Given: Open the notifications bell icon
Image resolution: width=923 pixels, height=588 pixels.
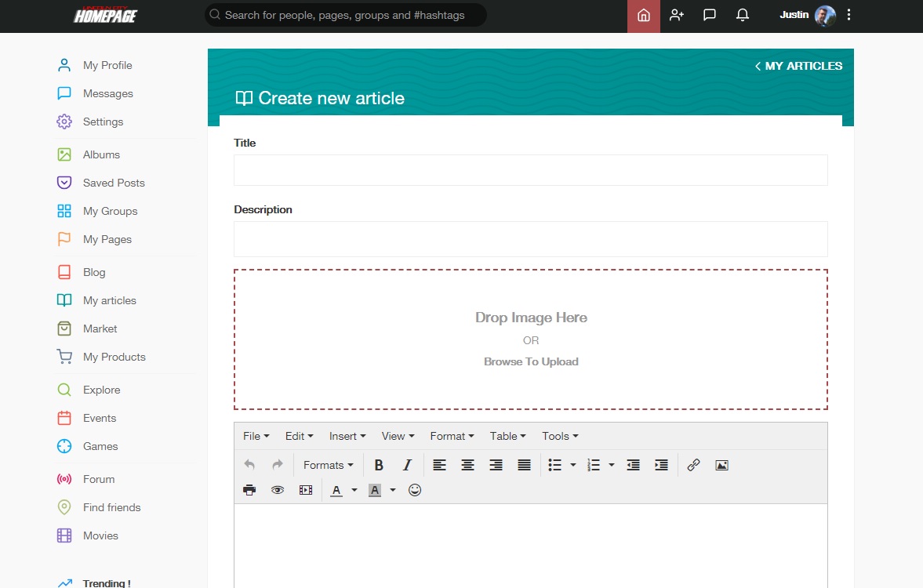Looking at the screenshot, I should [743, 16].
